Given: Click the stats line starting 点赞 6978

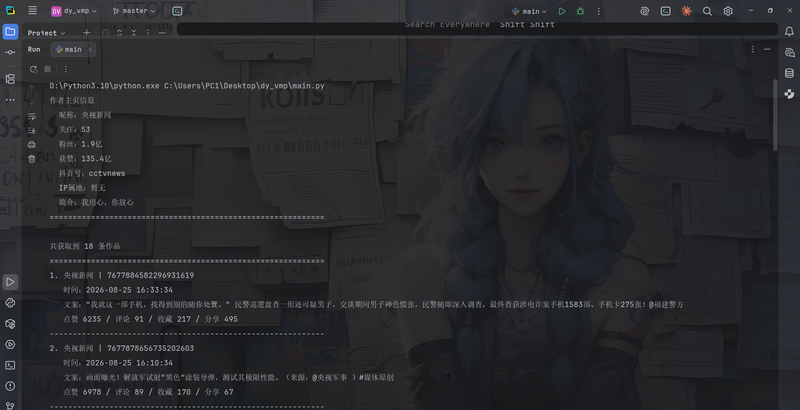Looking at the screenshot, I should point(148,392).
